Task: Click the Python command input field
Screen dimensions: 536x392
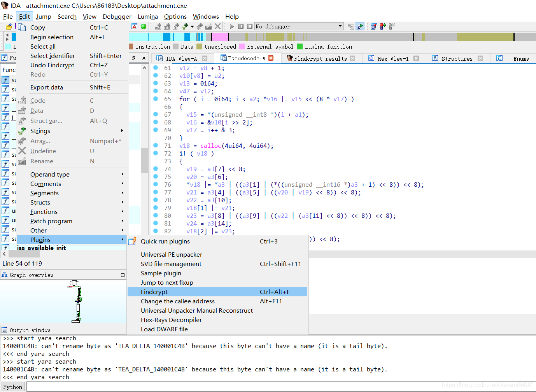Action: pyautogui.click(x=281, y=387)
